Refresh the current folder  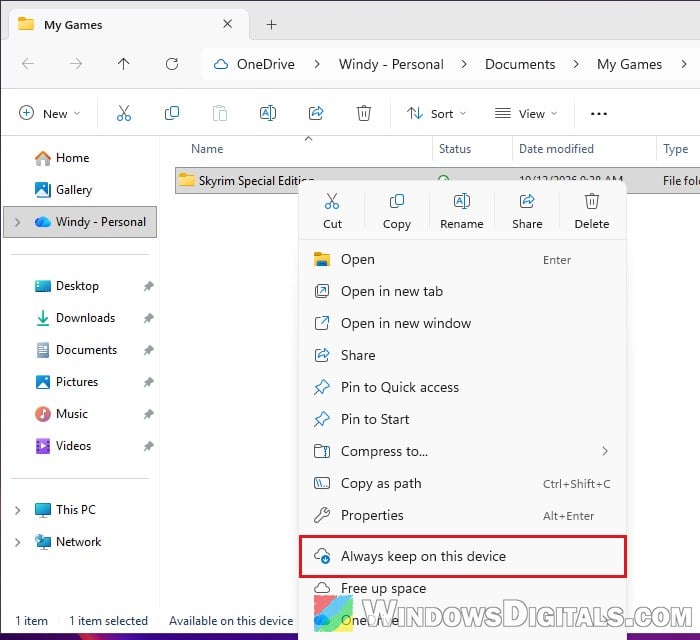172,64
